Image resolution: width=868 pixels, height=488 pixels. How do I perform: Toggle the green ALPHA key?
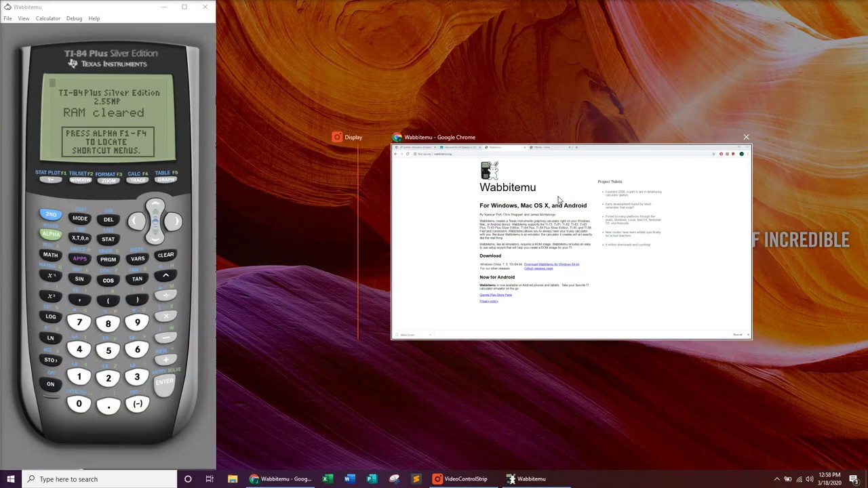[51, 234]
